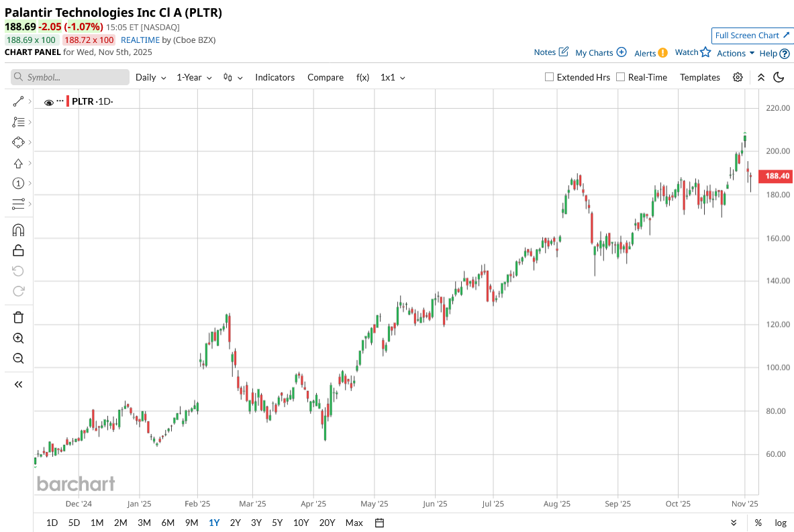794x532 pixels.
Task: Open the Daily interval dropdown
Action: tap(150, 77)
